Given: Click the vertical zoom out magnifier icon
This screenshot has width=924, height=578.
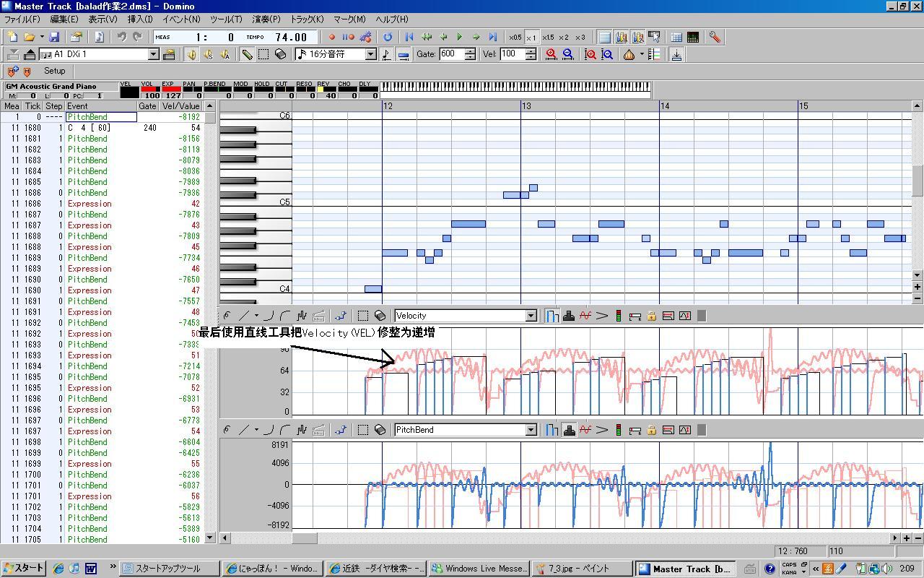Looking at the screenshot, I should (x=607, y=54).
